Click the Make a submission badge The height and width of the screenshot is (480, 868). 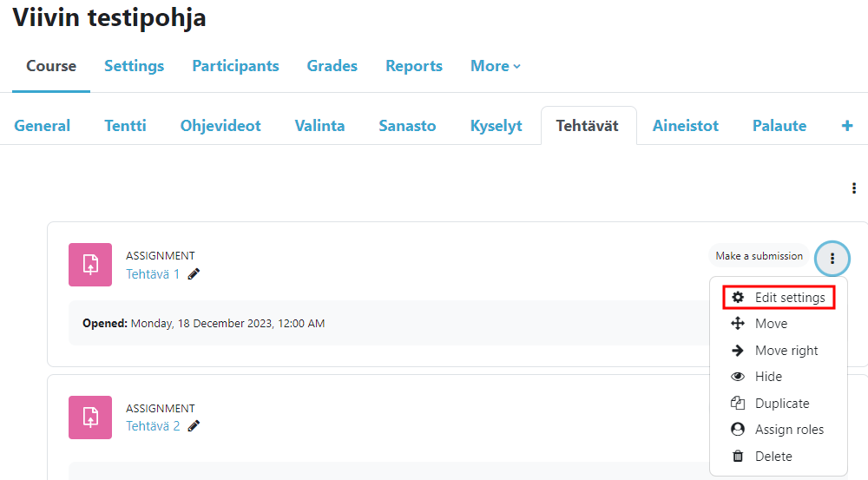click(759, 256)
